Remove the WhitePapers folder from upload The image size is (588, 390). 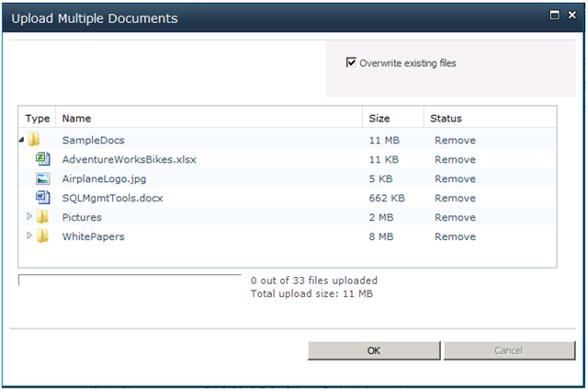pyautogui.click(x=455, y=236)
